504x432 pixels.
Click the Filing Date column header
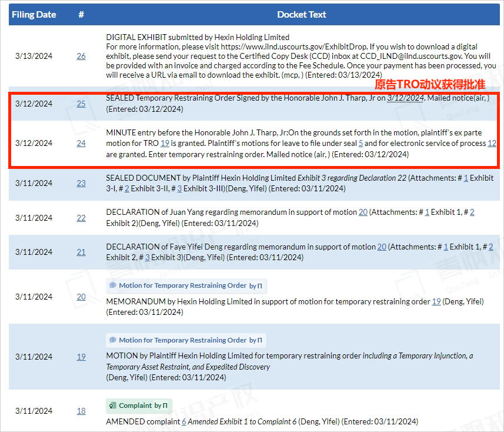pos(34,15)
